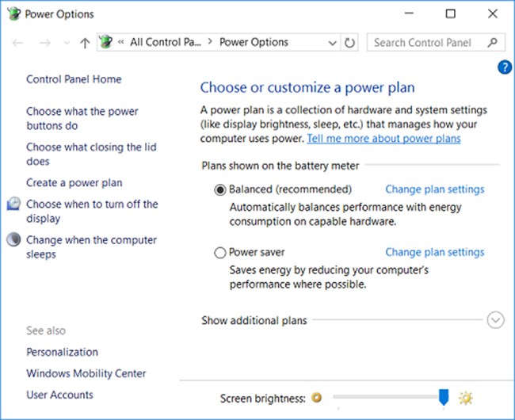Click the magnifier icon in search box
This screenshot has height=420, width=515.
pyautogui.click(x=493, y=43)
